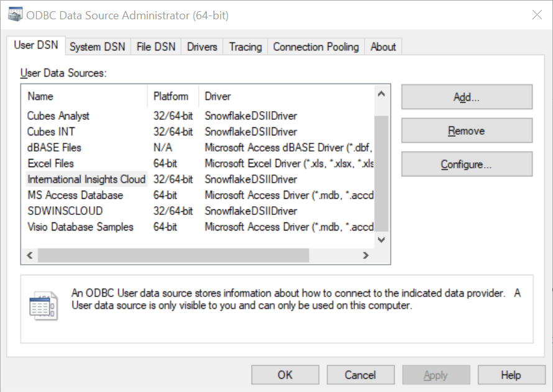Select the Cubes Analyst data source

click(58, 116)
